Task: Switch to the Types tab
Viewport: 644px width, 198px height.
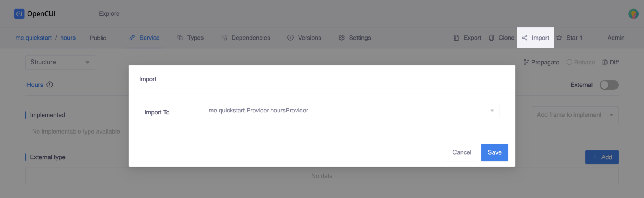Action: pos(191,38)
